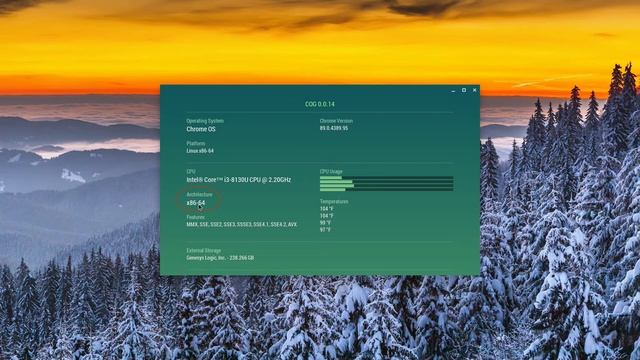
Task: Click the 'Temperatures' label
Action: pos(334,202)
